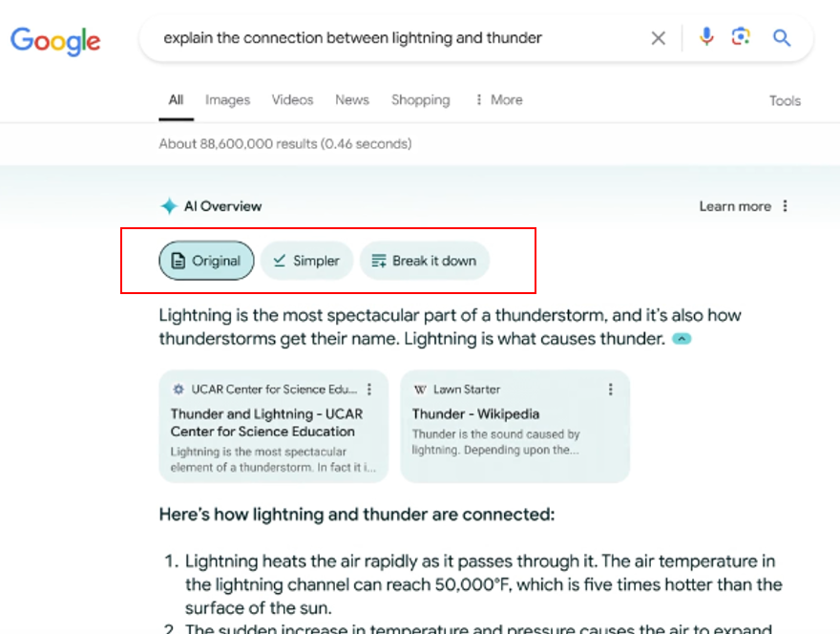Start voice search with microphone icon
This screenshot has height=634, width=840.
[x=706, y=38]
